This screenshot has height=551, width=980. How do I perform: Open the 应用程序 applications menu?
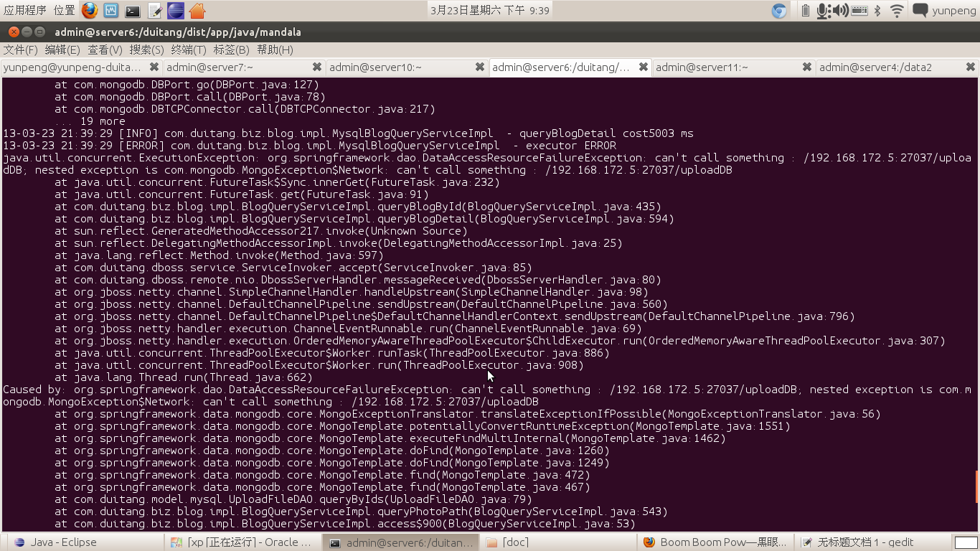pyautogui.click(x=25, y=11)
